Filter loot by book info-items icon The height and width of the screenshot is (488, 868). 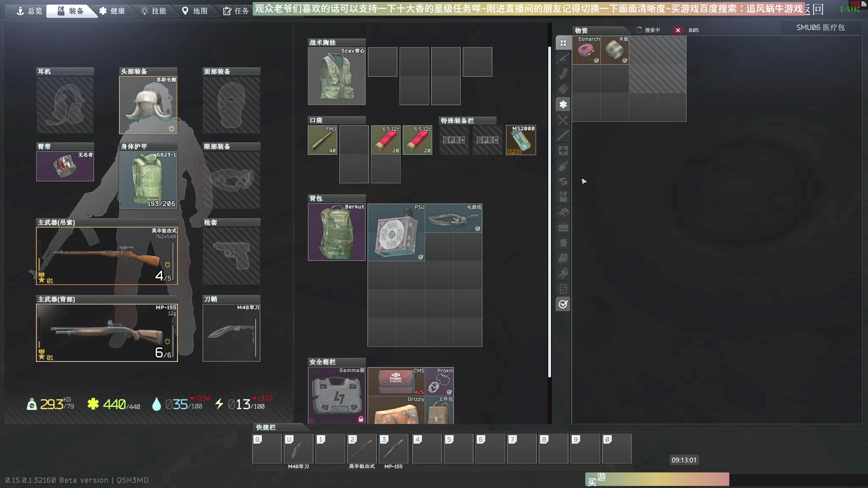(563, 258)
